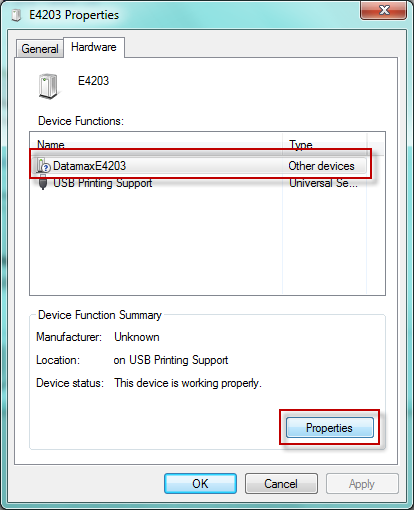Click the grayed-out Apply button
This screenshot has height=510, width=414.
point(362,484)
